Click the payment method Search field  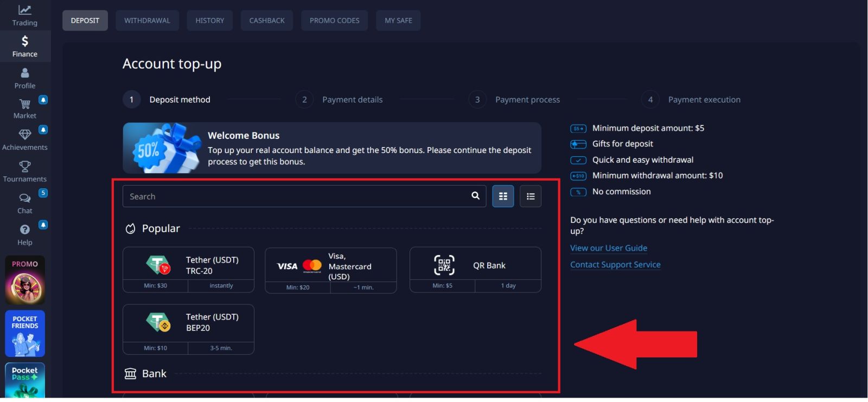point(296,196)
